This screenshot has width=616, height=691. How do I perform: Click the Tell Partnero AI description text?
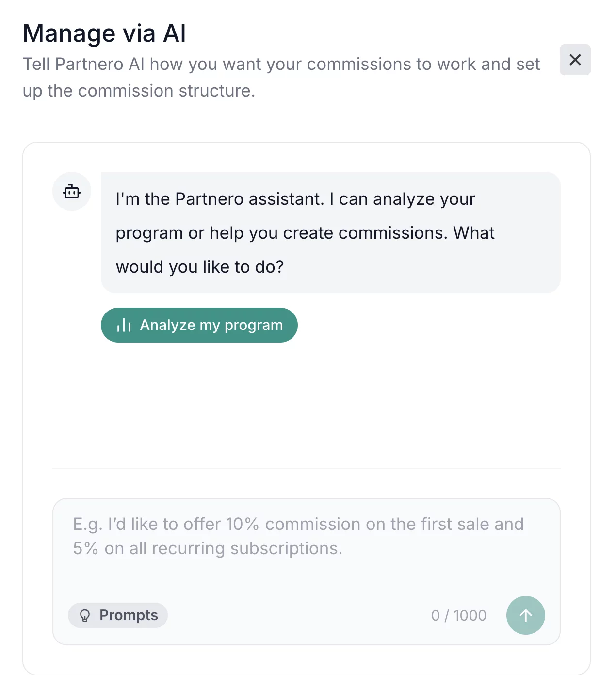(x=281, y=65)
